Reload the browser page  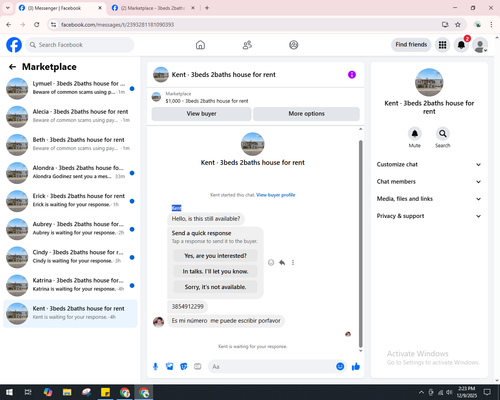click(x=37, y=25)
